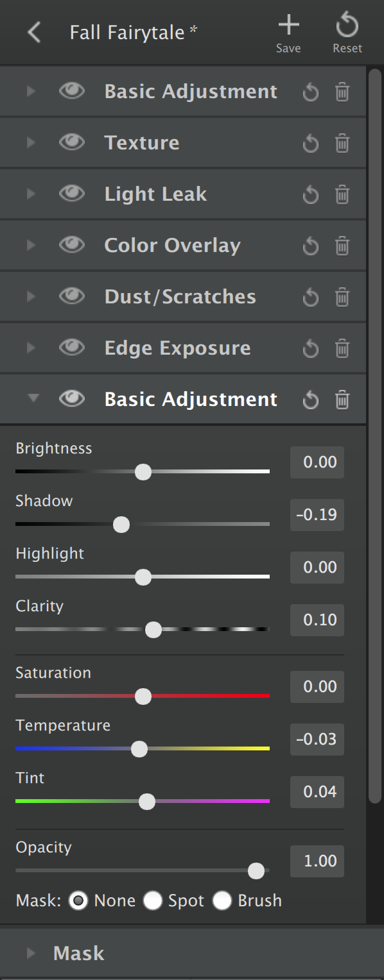Reset the Dust/Scratches layer
This screenshot has width=384, height=980.
coord(311,297)
